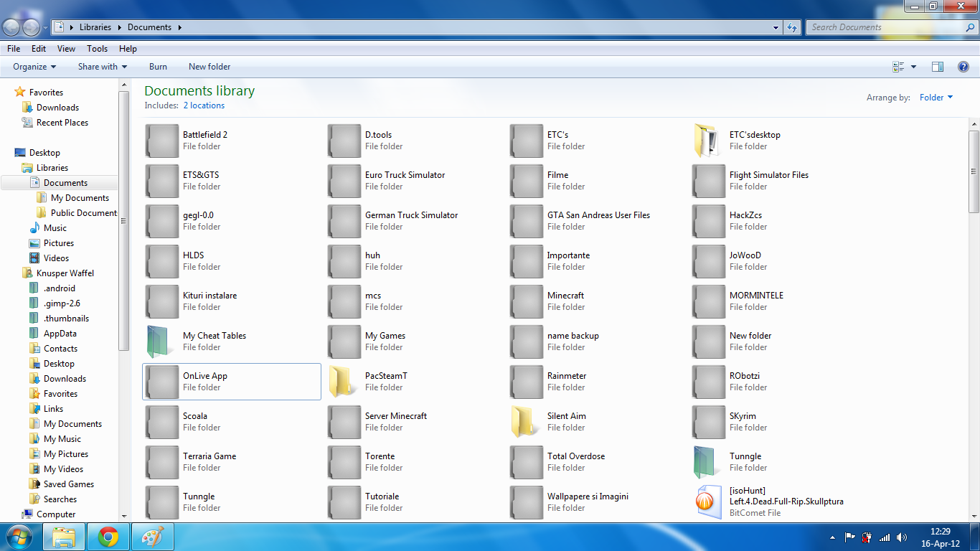Open Paint from the taskbar

[x=153, y=537]
